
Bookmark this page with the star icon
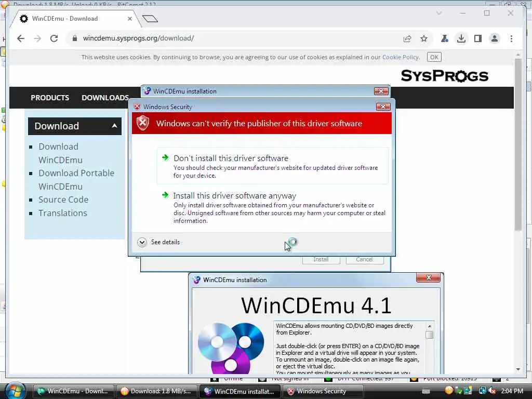pyautogui.click(x=424, y=38)
